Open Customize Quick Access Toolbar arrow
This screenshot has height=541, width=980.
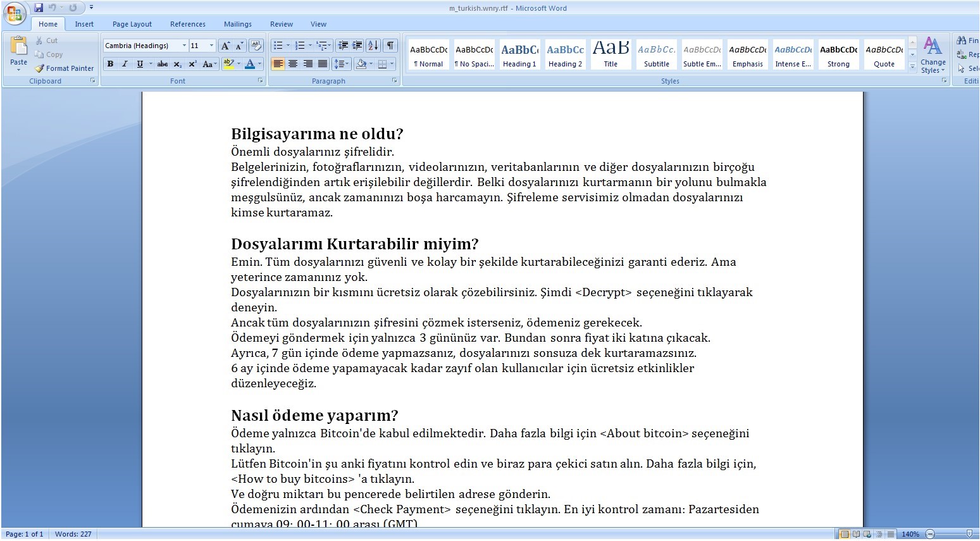pos(91,8)
